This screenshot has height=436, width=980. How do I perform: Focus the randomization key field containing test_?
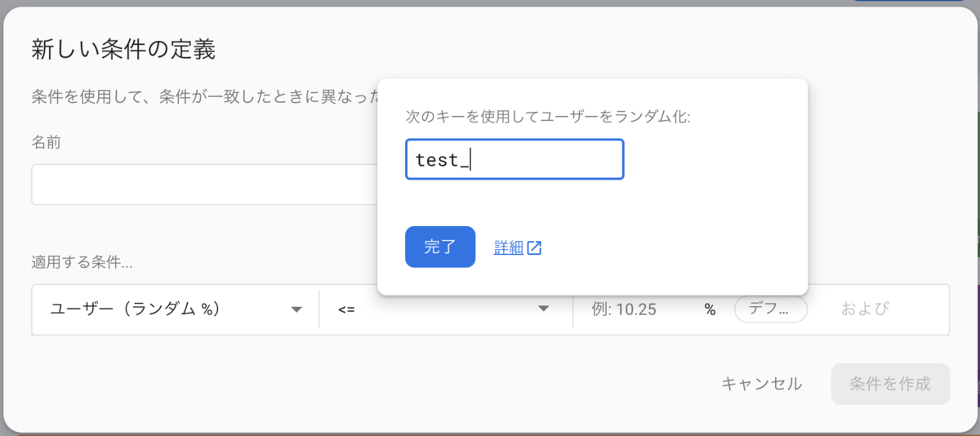[x=514, y=159]
